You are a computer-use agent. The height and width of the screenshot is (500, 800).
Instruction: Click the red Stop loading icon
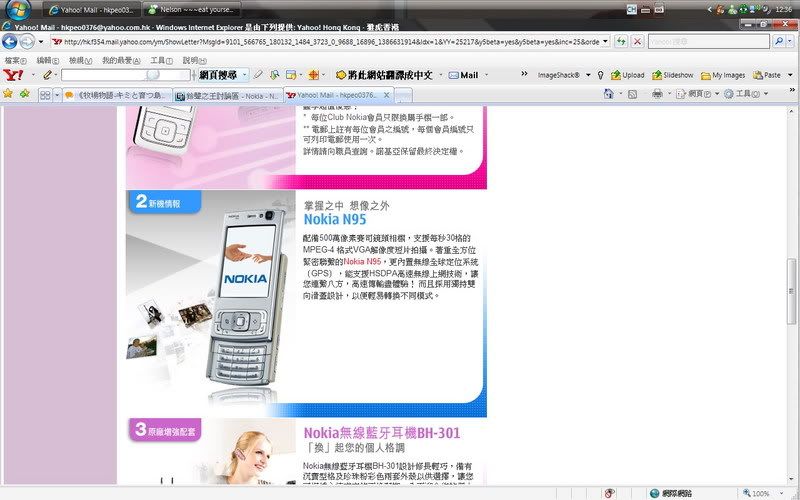click(637, 41)
